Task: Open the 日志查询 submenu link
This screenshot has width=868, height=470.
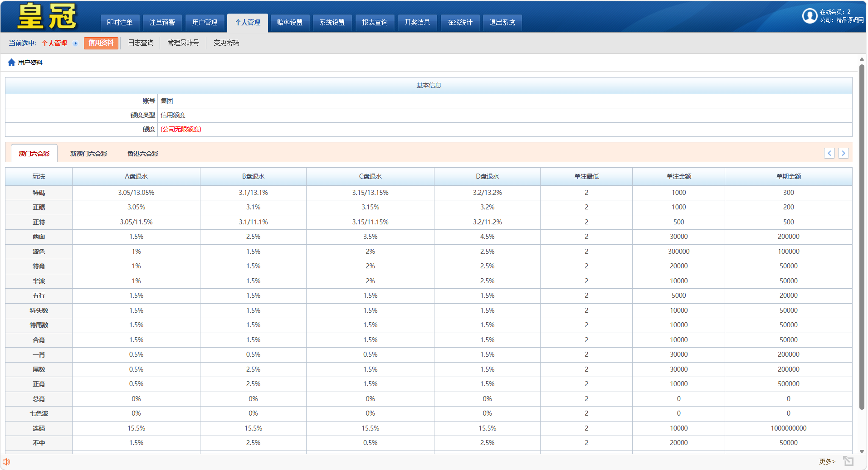Action: 141,43
